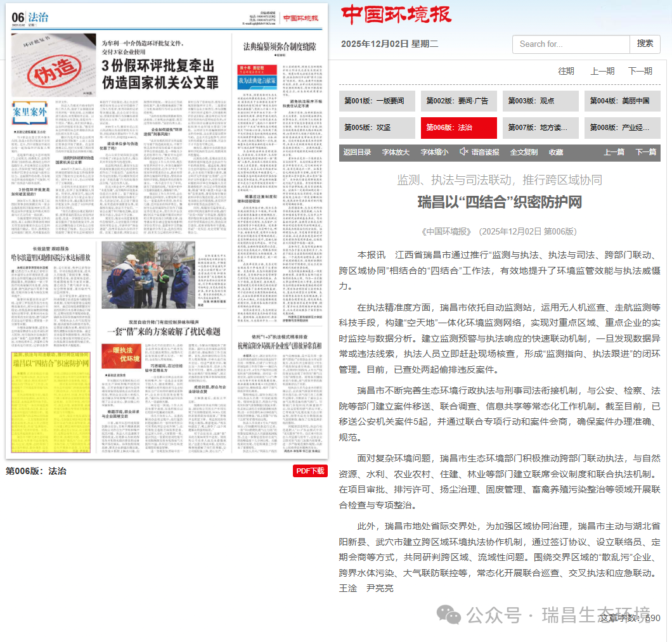Click source line 《中国环境报》(2025年12月02日 第006版)
Screen dimensions: 672x642
(x=499, y=232)
